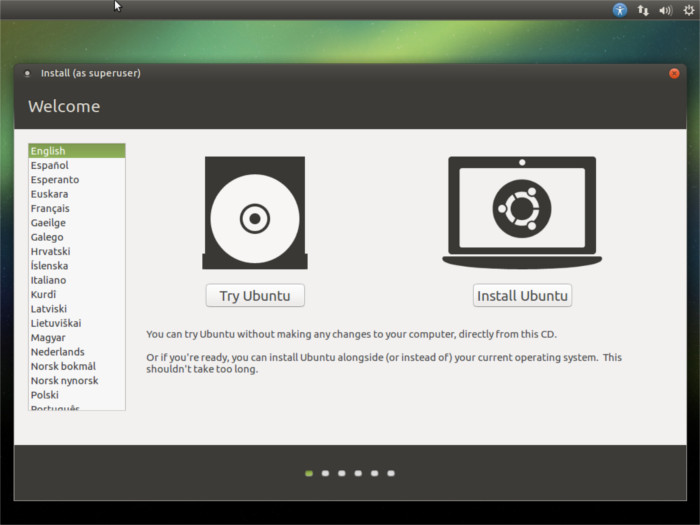
Task: Click the laptop with Ubuntu logo illustration
Action: pyautogui.click(x=522, y=212)
